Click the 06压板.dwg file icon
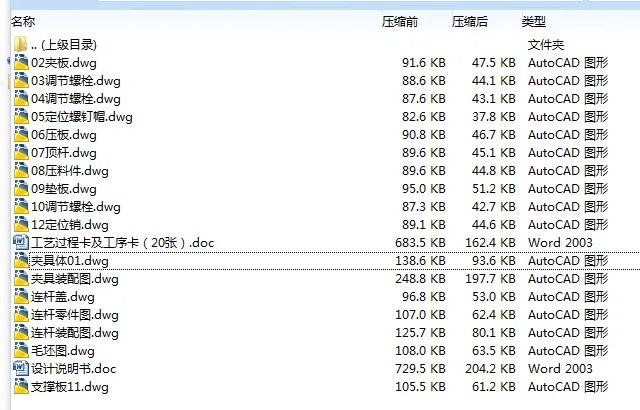Image resolution: width=640 pixels, height=410 pixels. [21, 134]
